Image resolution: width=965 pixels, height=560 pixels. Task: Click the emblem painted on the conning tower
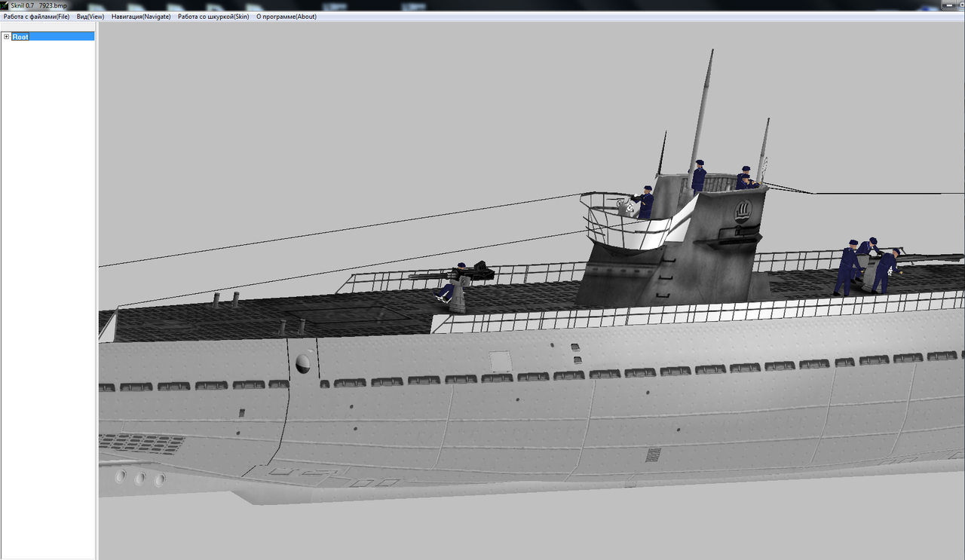click(x=742, y=213)
